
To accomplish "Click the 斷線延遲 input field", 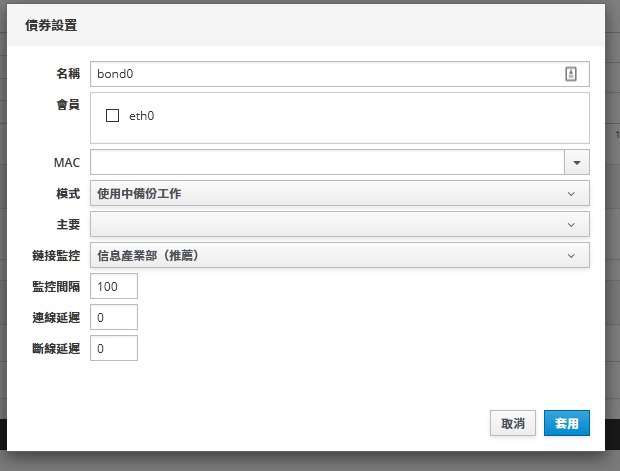I will pyautogui.click(x=114, y=348).
